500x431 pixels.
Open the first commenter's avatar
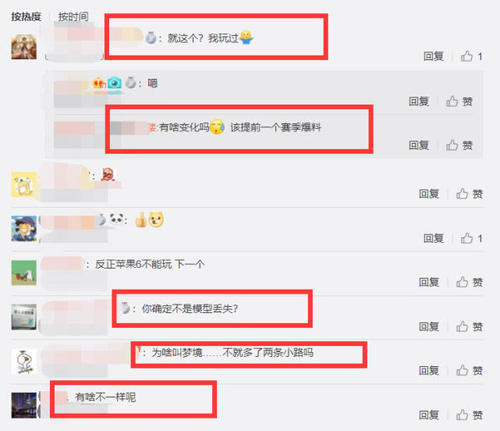[x=24, y=47]
